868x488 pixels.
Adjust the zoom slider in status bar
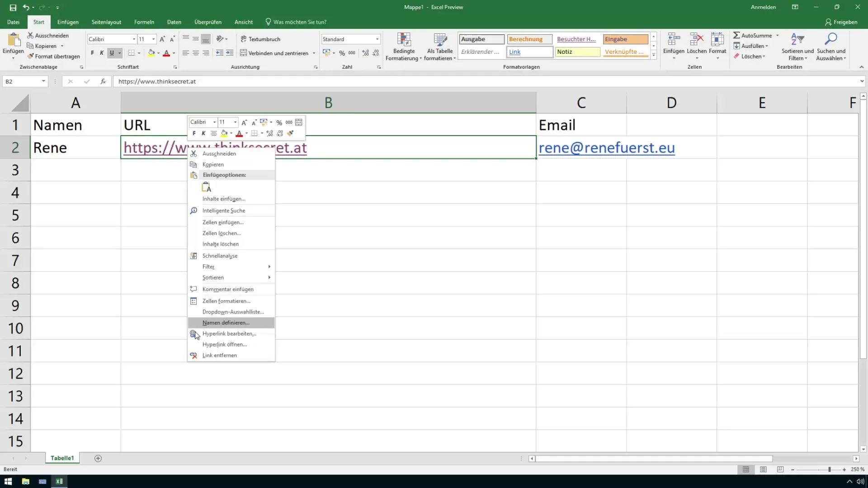(x=829, y=469)
